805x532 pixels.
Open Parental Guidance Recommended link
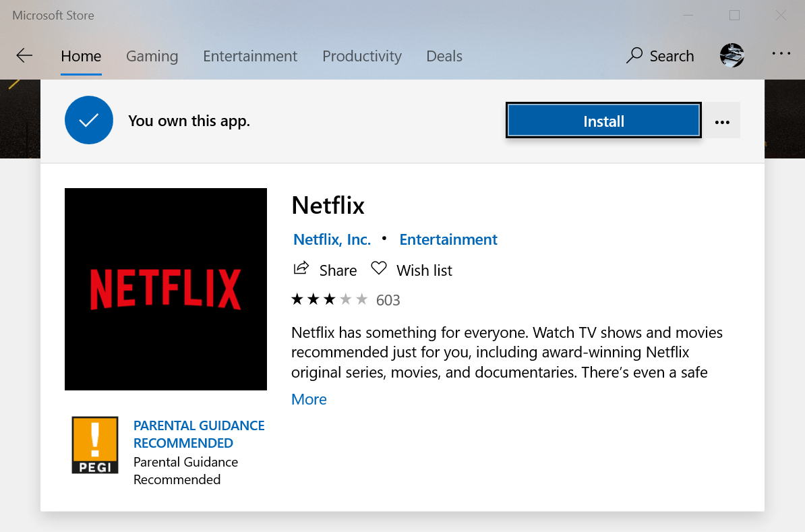pyautogui.click(x=199, y=434)
